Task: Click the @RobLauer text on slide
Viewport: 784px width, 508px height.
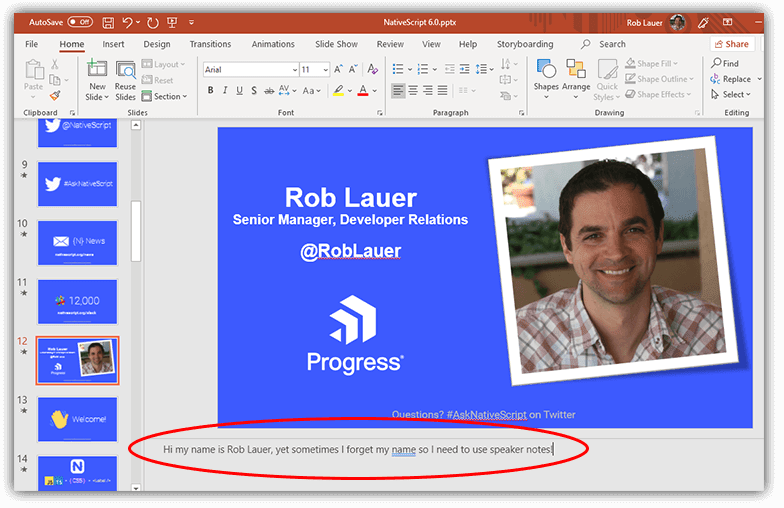Action: click(x=350, y=250)
